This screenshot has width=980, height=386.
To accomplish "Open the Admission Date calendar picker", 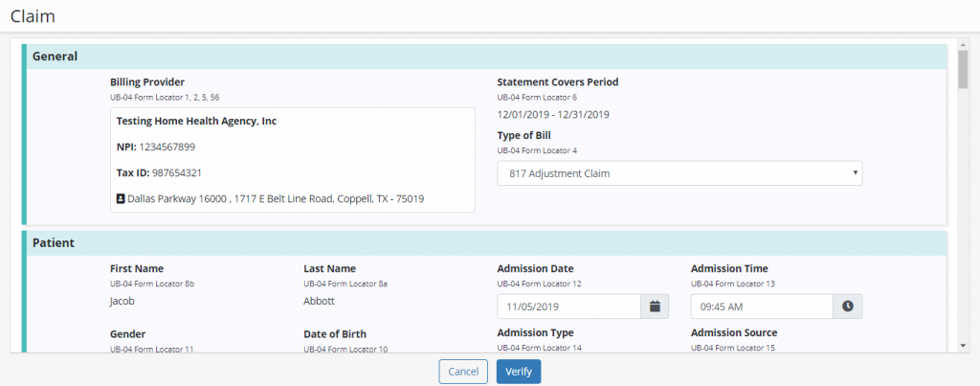I will click(x=655, y=307).
